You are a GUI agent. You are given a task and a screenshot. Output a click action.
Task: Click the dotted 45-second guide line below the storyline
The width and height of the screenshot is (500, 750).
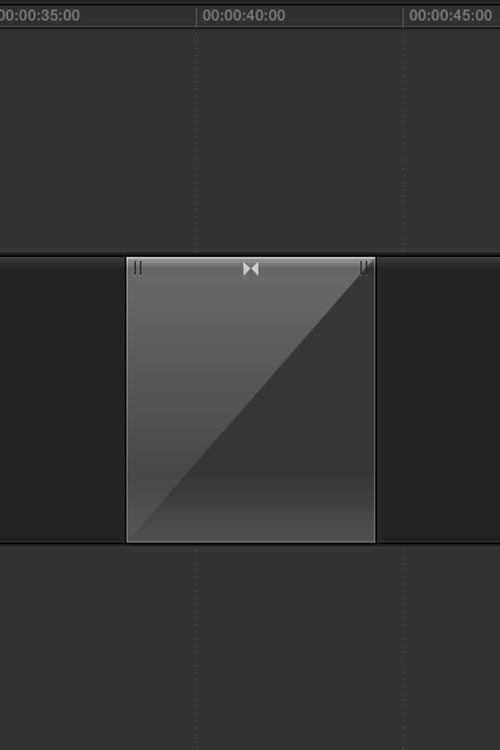pyautogui.click(x=403, y=648)
